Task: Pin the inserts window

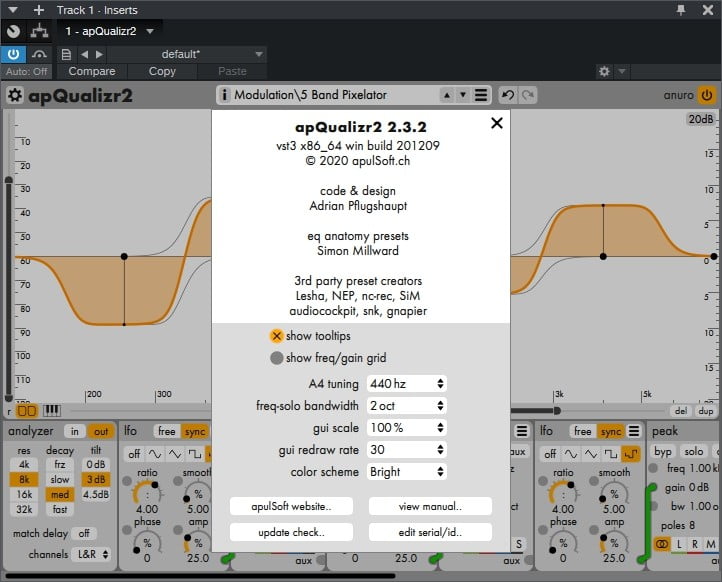Action: pyautogui.click(x=681, y=10)
